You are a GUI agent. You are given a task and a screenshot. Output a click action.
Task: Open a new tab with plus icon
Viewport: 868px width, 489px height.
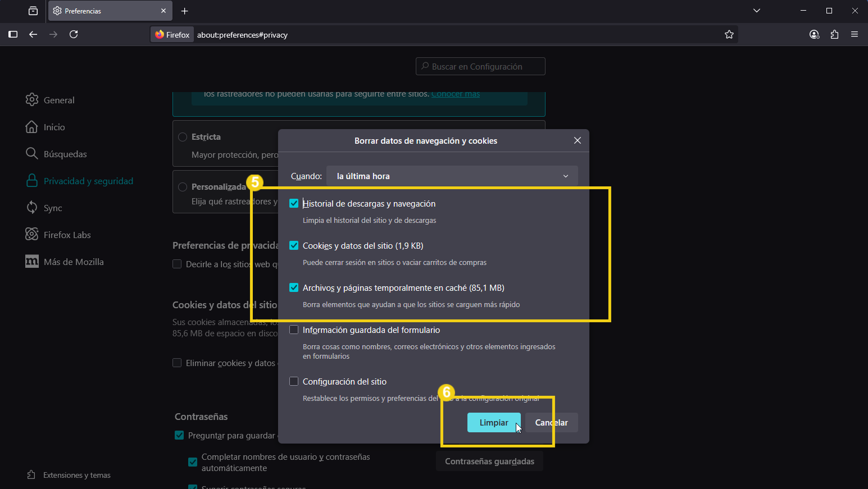pos(185,11)
